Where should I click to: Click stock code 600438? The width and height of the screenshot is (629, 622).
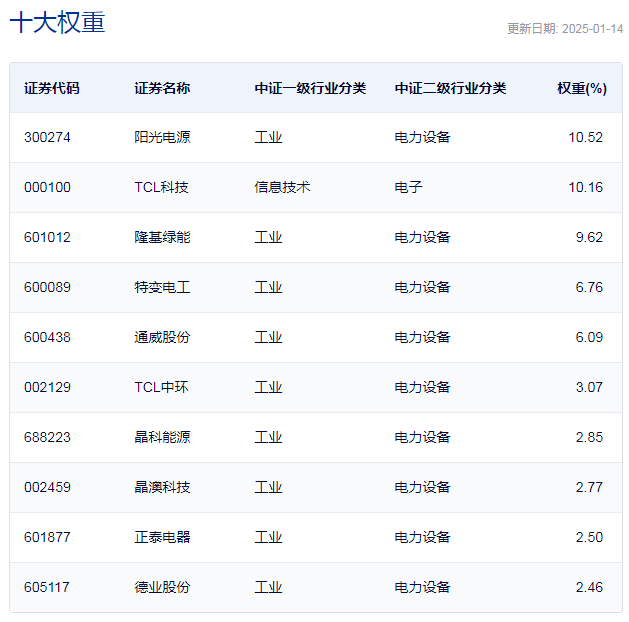[x=47, y=337]
